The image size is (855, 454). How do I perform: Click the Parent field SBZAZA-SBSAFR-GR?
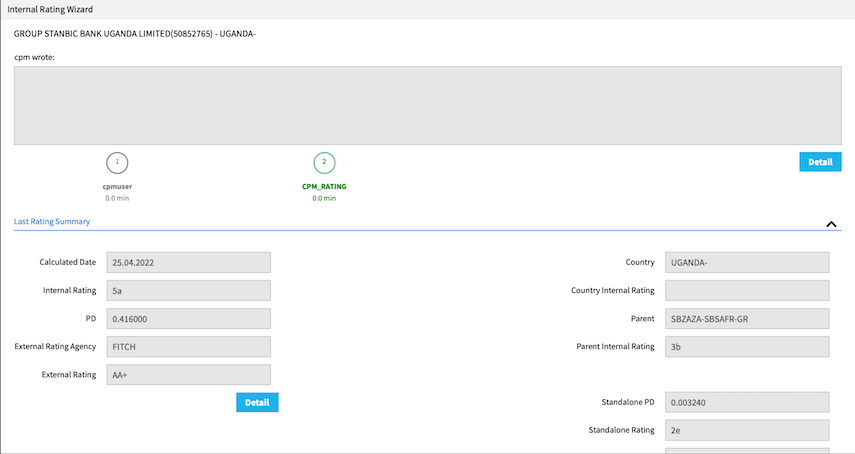(x=747, y=319)
